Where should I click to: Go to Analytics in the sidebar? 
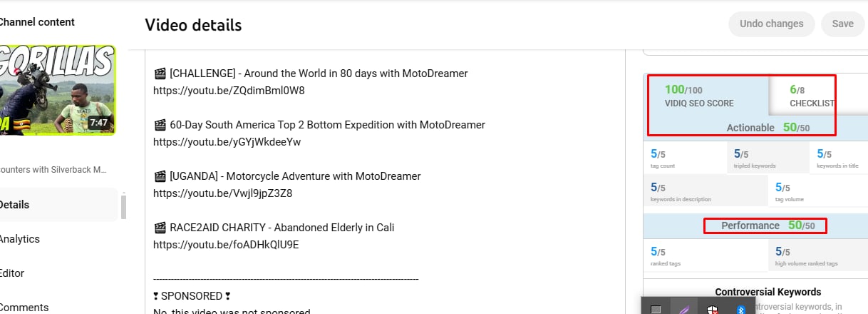(x=19, y=239)
